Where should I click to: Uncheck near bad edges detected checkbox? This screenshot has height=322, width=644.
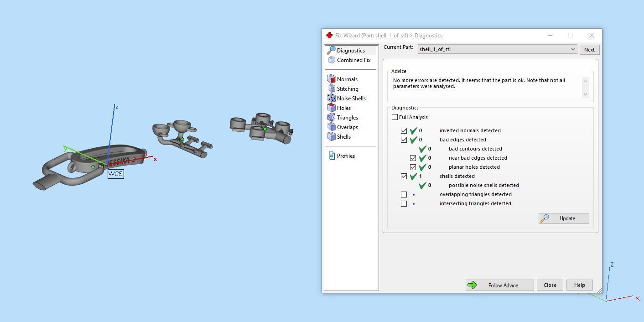pos(413,158)
